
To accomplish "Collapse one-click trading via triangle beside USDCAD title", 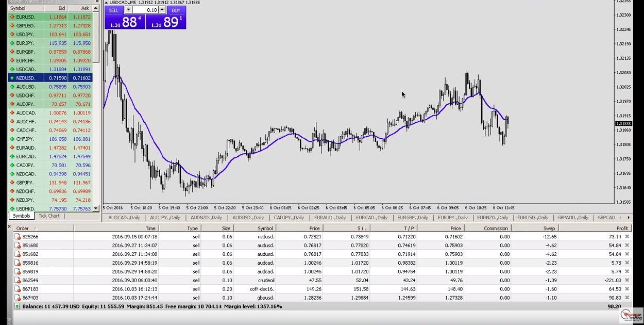I will [x=106, y=3].
